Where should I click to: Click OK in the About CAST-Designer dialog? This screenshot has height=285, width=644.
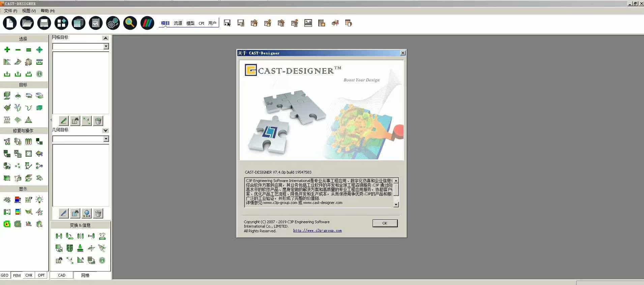coord(385,223)
